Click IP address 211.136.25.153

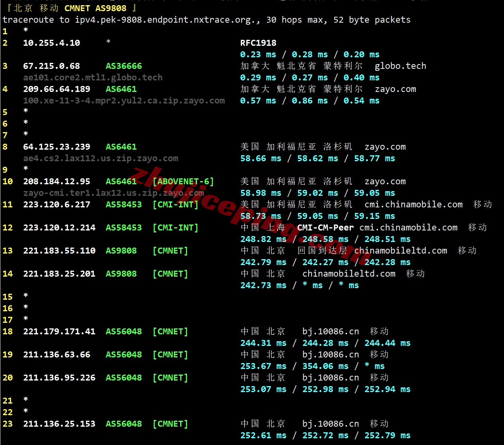pos(59,424)
